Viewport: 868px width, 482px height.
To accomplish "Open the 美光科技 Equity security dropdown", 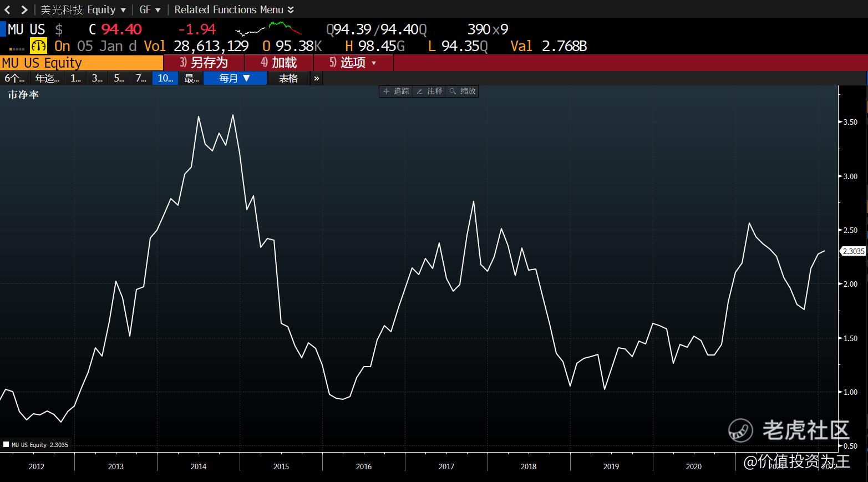I will point(83,9).
